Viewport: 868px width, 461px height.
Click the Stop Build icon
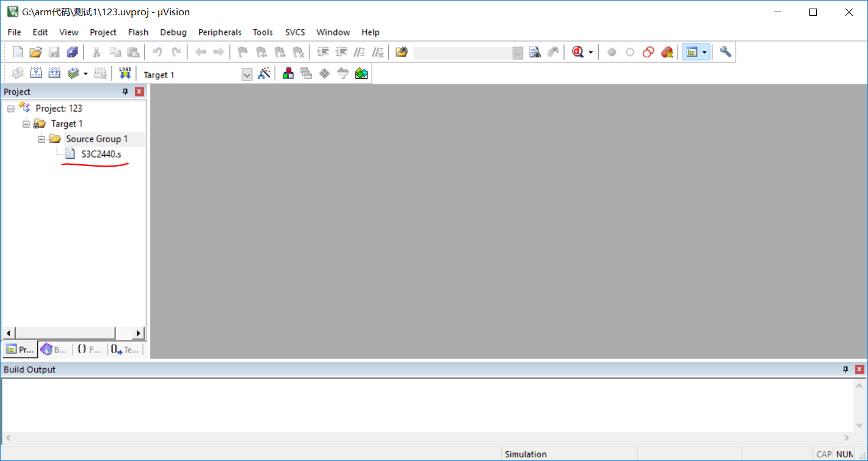click(x=101, y=74)
